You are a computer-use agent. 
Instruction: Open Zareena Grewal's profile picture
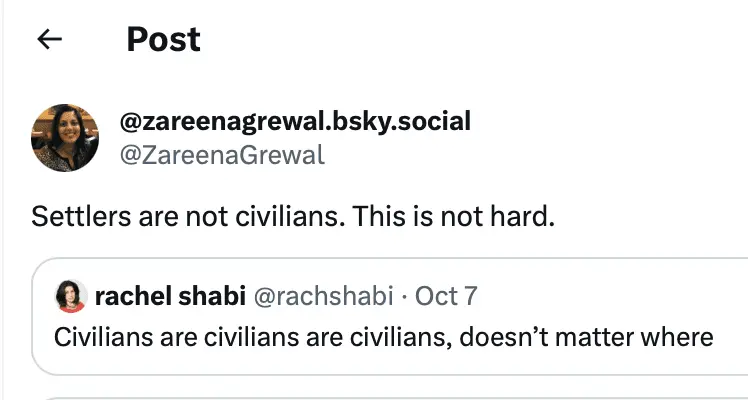[66, 138]
